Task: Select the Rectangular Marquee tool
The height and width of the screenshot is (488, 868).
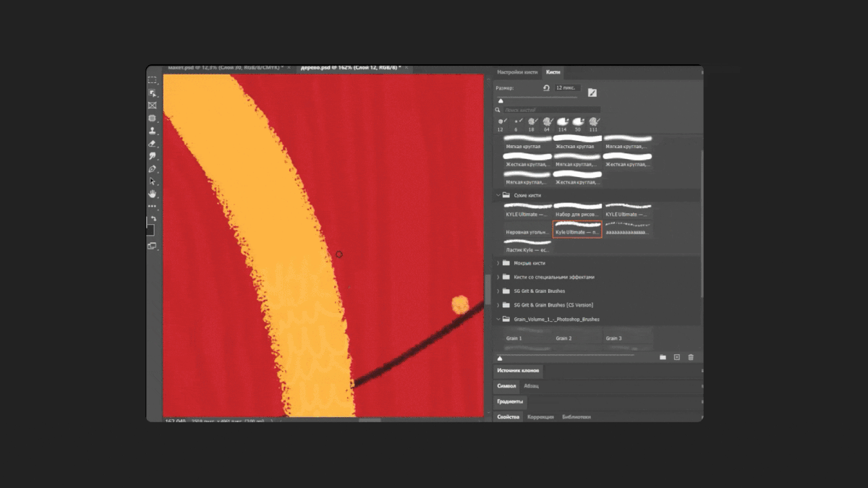Action: point(152,80)
